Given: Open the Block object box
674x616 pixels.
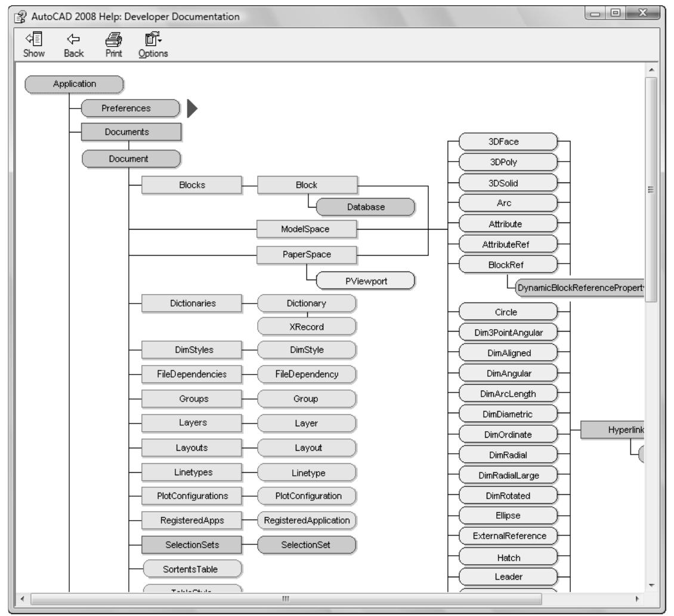Looking at the screenshot, I should (x=307, y=185).
